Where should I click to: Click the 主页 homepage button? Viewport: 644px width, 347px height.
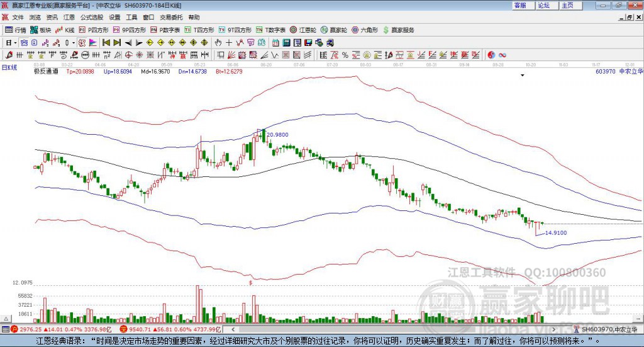point(571,5)
